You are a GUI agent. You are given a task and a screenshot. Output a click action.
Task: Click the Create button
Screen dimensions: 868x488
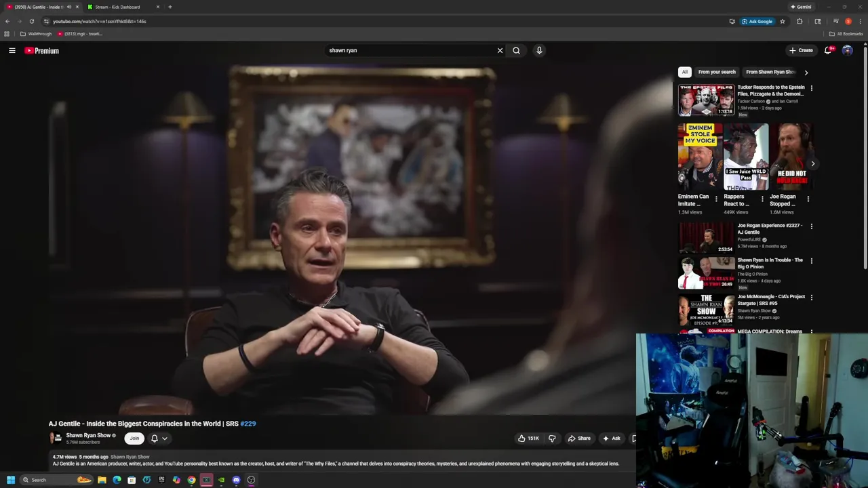[801, 50]
